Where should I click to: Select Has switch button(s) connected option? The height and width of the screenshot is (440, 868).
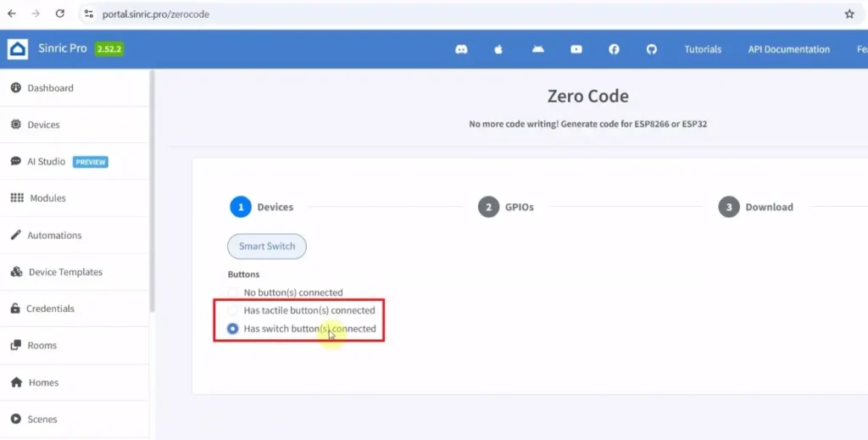pyautogui.click(x=233, y=329)
